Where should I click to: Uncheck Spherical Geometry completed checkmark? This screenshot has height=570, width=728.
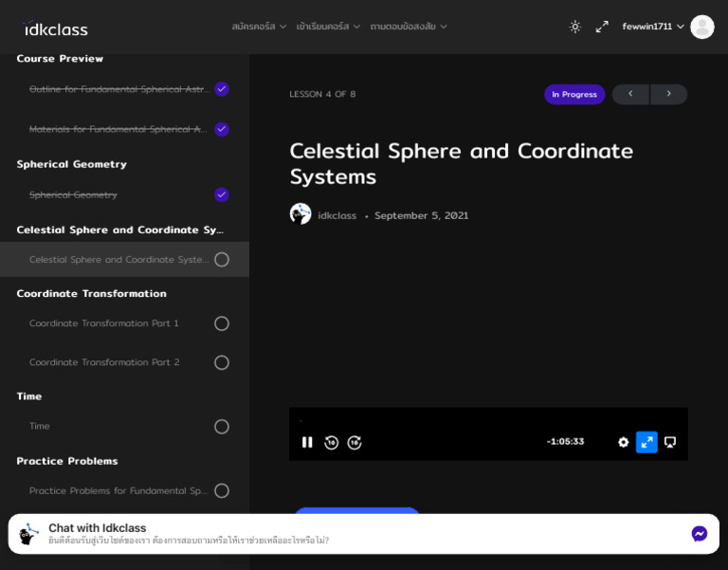click(222, 194)
